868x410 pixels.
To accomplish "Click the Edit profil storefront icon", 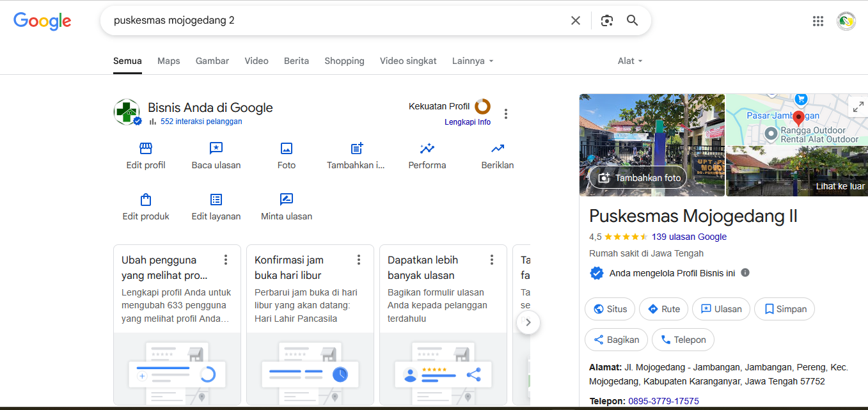I will coord(146,149).
